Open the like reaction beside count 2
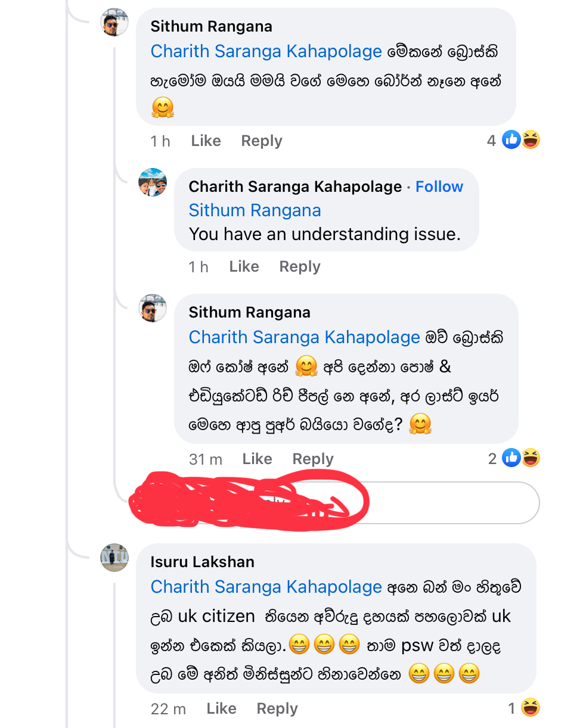The width and height of the screenshot is (583, 728). (x=511, y=458)
